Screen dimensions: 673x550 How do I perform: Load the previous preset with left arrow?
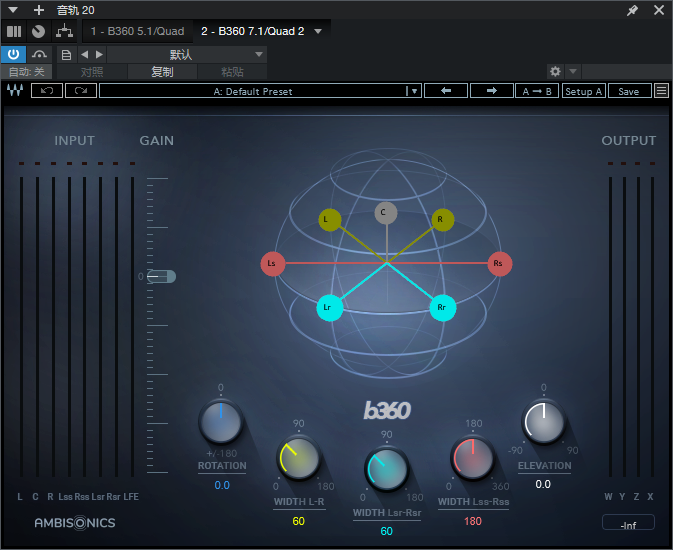point(446,91)
